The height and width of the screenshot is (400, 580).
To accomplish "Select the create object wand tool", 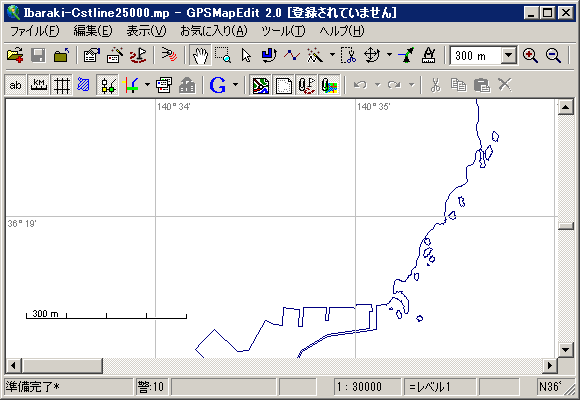I will pyautogui.click(x=315, y=56).
